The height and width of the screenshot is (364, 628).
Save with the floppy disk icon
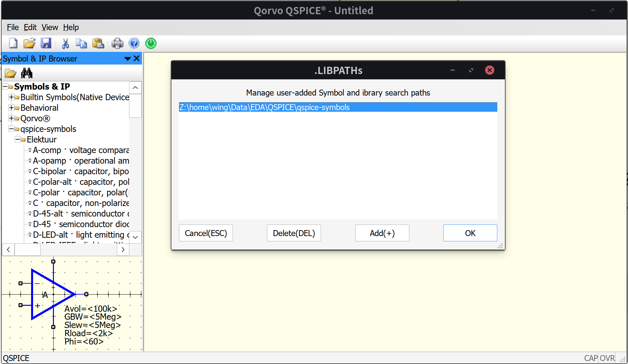point(46,43)
